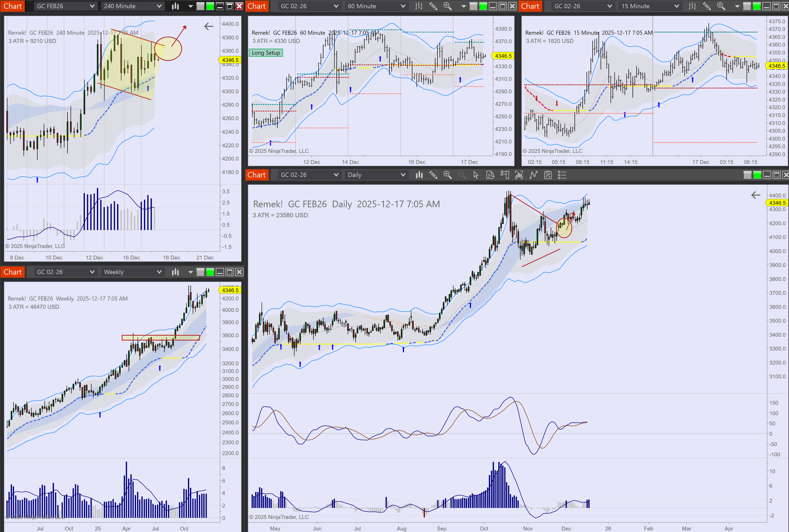Click the Chart Trader icon on Daily chart
Screen dimensions: 789x532
coord(505,175)
